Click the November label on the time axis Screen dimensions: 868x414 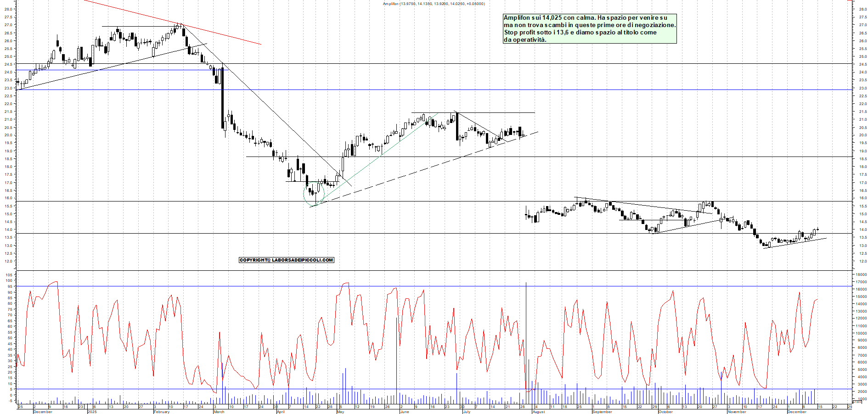tap(737, 412)
